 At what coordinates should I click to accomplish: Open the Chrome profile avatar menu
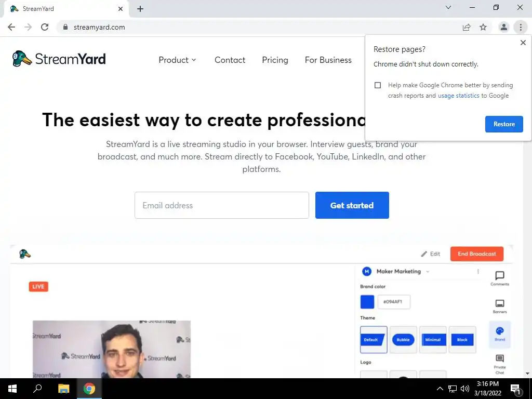[x=504, y=27]
